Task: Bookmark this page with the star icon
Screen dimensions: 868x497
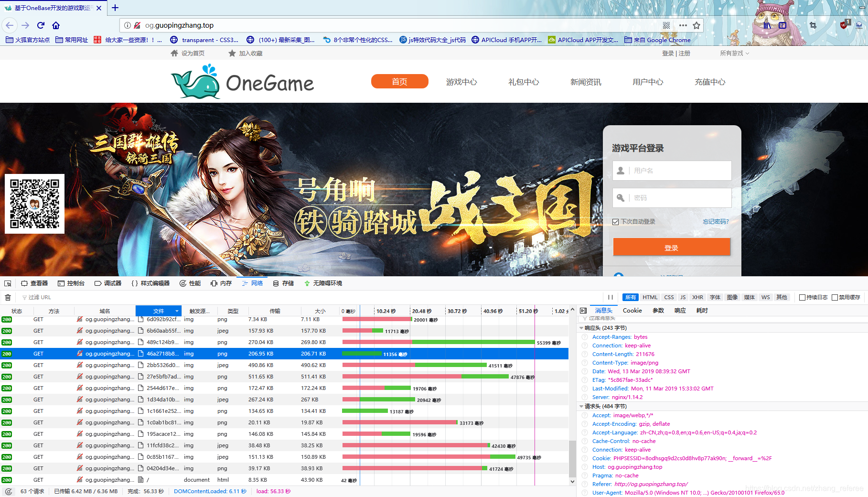Action: (697, 25)
